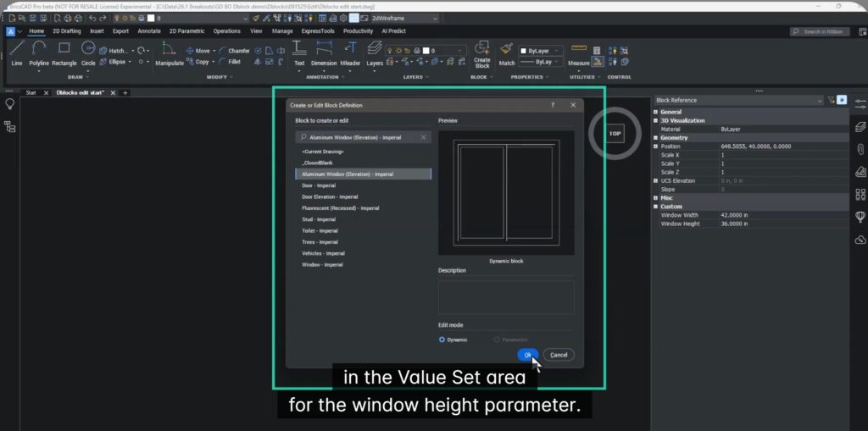The image size is (868, 431).
Task: Open the 2D Drafting ribbon tab
Action: click(66, 31)
